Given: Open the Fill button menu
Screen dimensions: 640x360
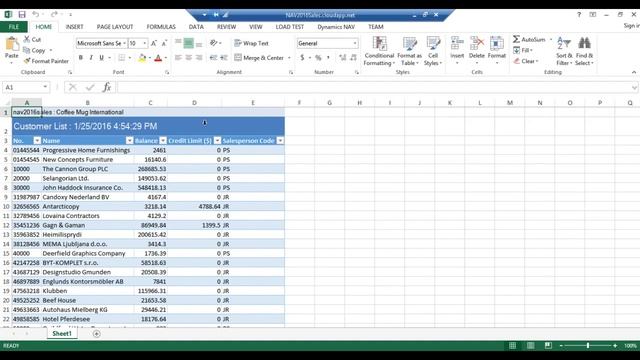Looking at the screenshot, I should tap(523, 50).
